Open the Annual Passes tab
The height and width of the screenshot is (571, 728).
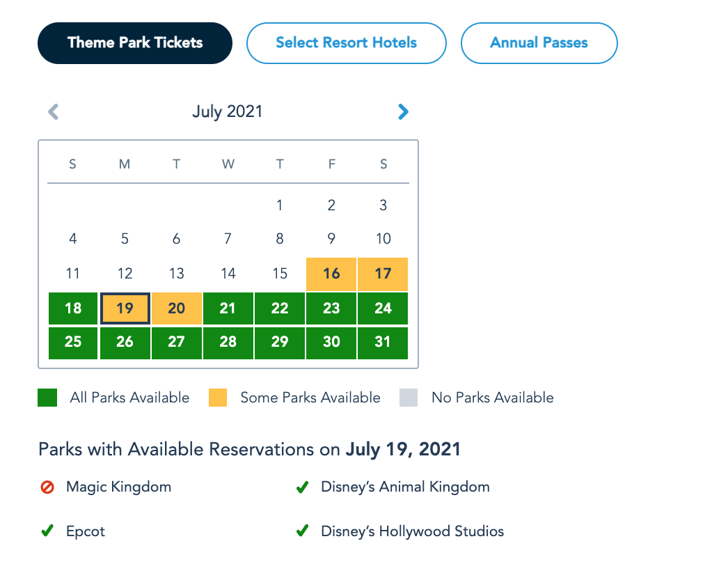pyautogui.click(x=539, y=42)
